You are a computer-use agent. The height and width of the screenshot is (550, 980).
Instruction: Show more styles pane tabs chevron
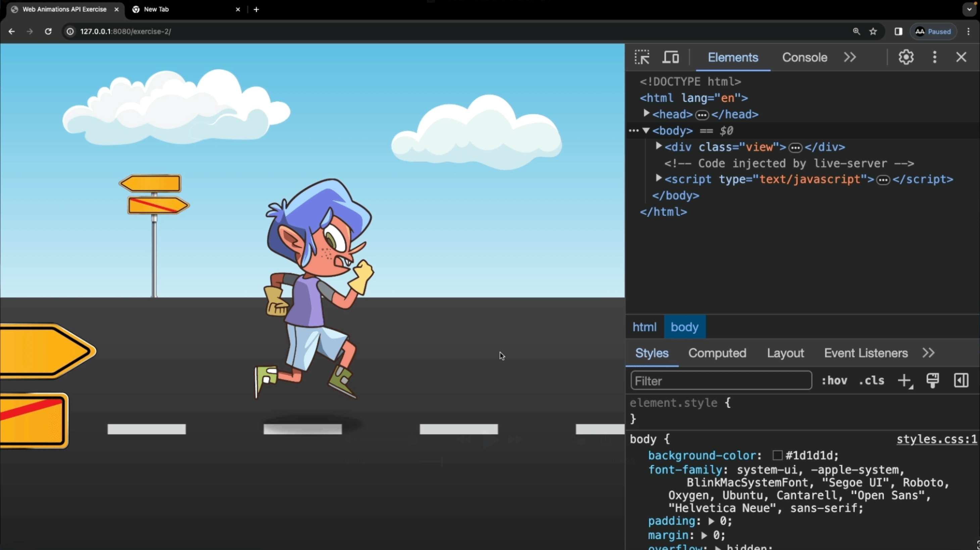[928, 353]
